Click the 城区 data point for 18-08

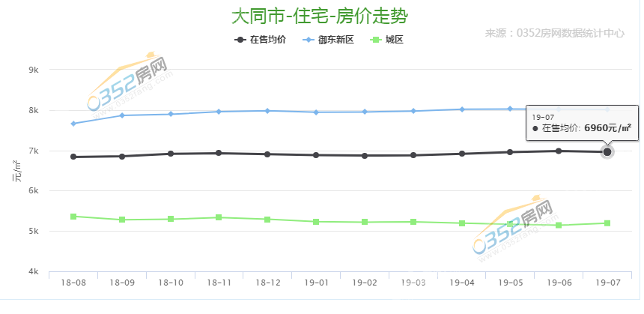[73, 217]
